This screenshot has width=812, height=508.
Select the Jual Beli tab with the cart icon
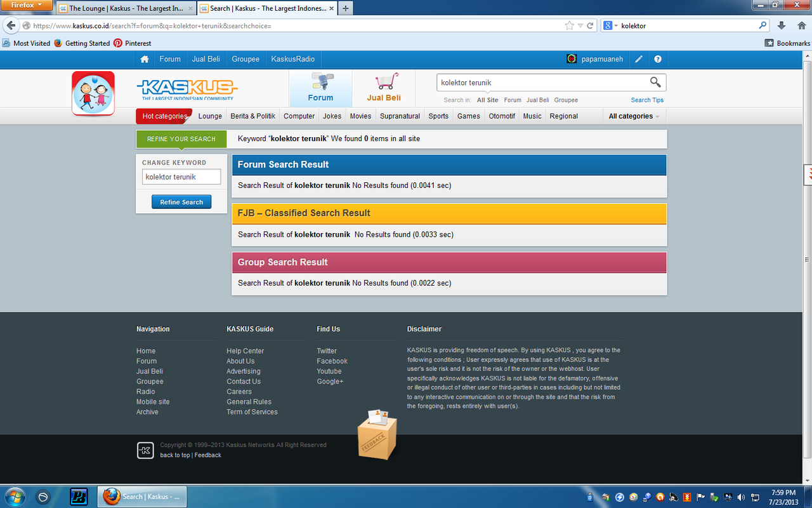(384, 88)
